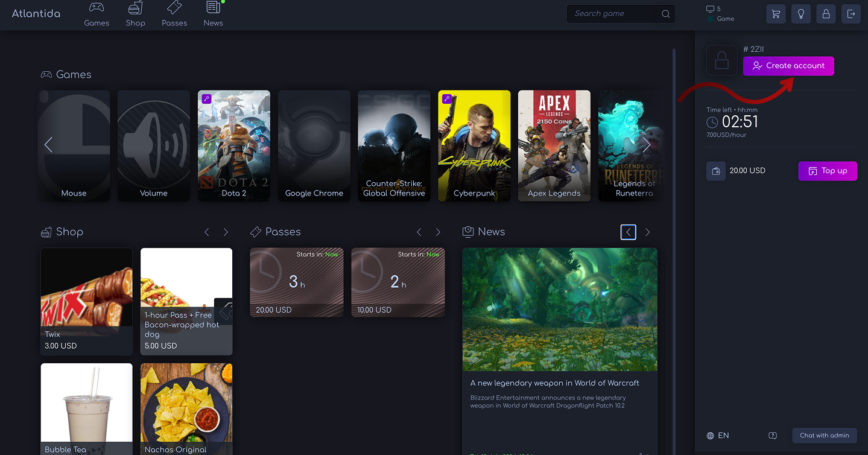Open Chat with admin
This screenshot has height=455, width=868.
click(825, 436)
